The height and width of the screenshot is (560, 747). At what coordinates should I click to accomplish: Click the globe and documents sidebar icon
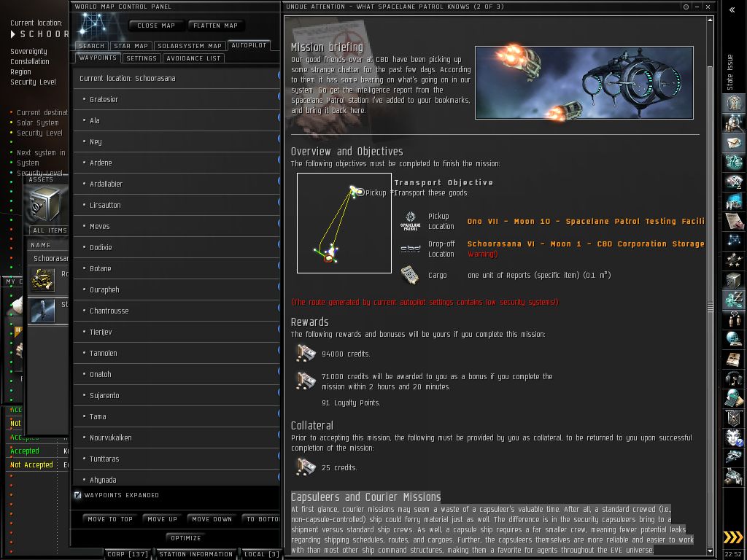pyautogui.click(x=734, y=397)
